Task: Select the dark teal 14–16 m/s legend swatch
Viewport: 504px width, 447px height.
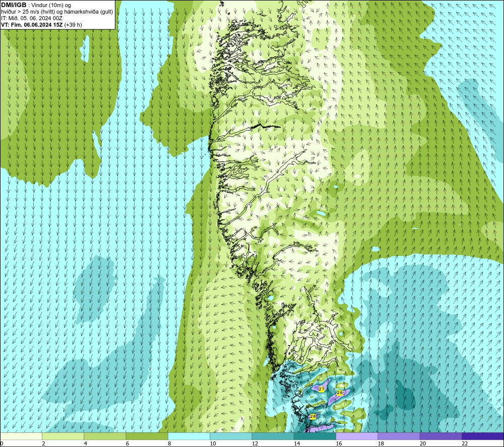Action: pos(315,436)
